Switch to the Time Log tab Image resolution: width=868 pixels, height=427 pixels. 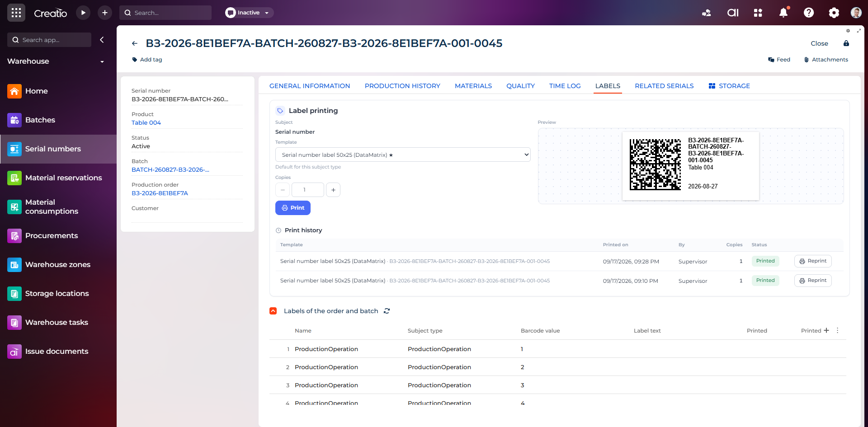click(565, 86)
